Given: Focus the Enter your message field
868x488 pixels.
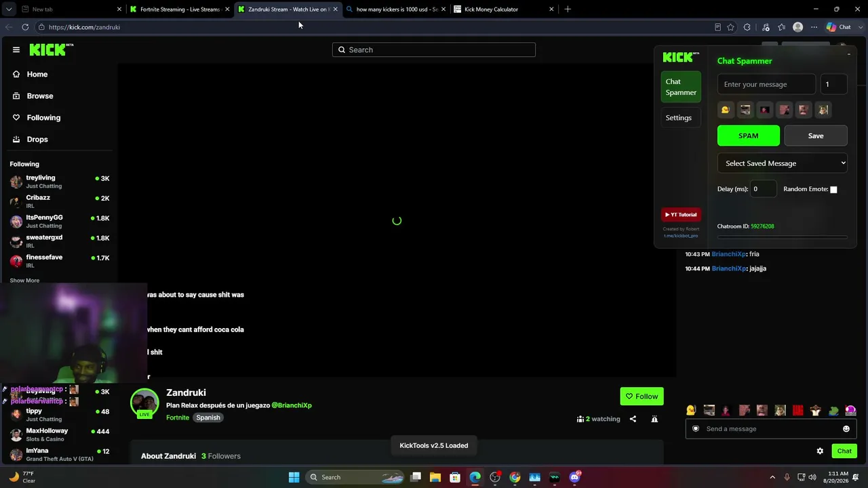Looking at the screenshot, I should 766,85.
